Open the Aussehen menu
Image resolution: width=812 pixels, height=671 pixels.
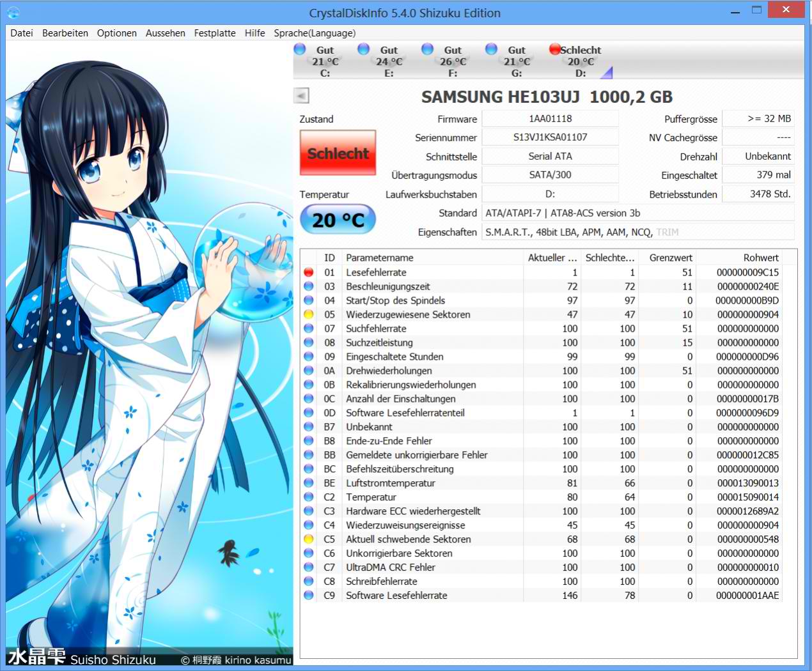(166, 33)
